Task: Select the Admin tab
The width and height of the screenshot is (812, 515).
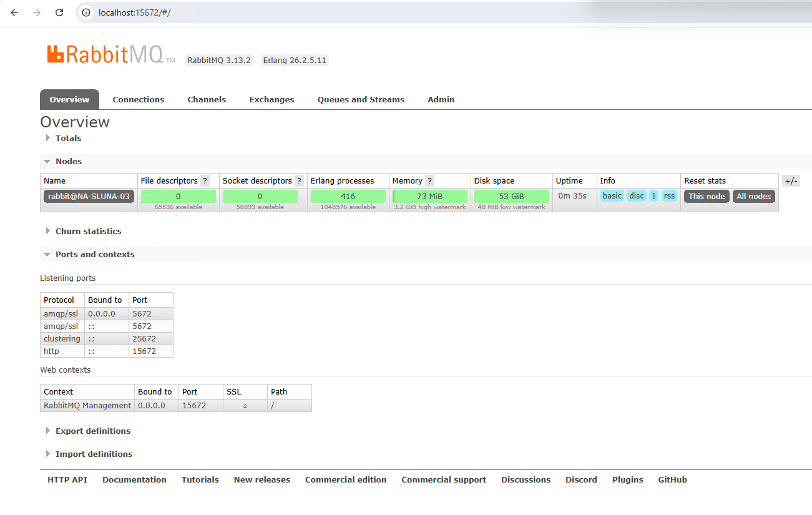Action: pyautogui.click(x=441, y=99)
